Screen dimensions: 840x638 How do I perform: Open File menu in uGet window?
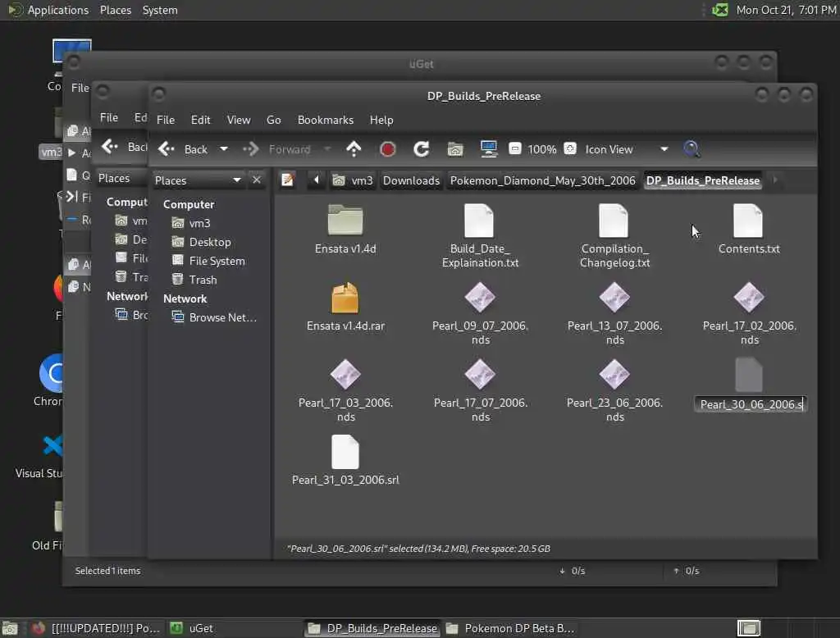[x=80, y=88]
